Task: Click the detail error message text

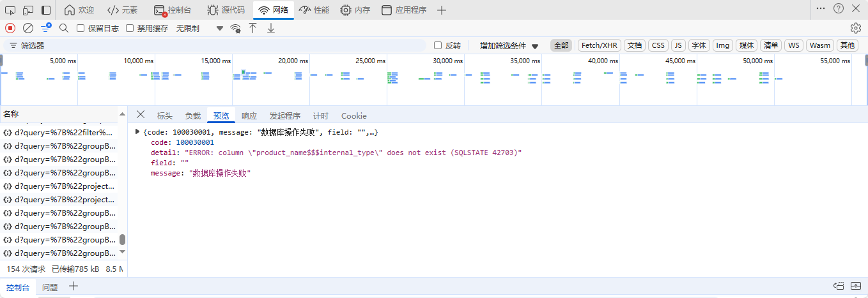Action: 353,153
